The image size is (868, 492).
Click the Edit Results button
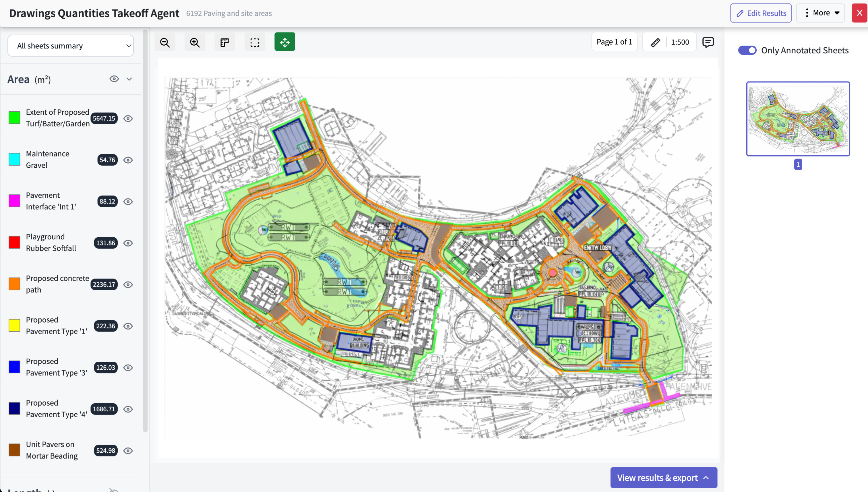click(761, 13)
